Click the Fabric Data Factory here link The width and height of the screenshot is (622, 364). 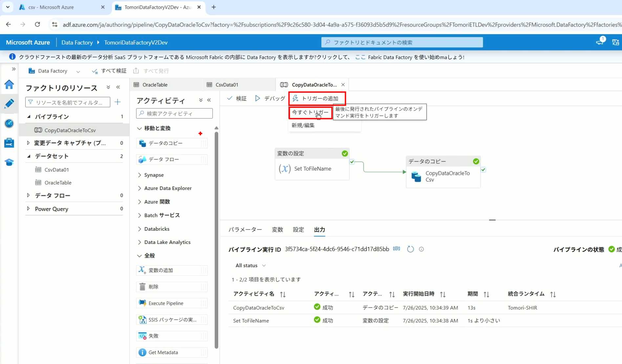coord(360,57)
